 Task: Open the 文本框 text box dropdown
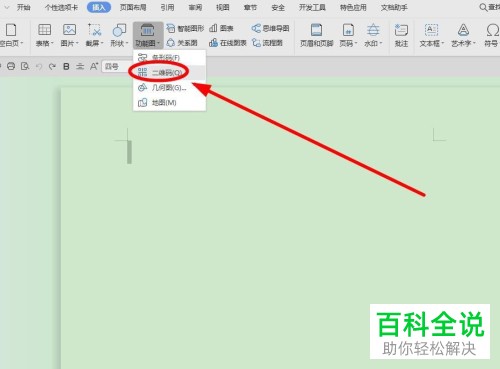[431, 35]
